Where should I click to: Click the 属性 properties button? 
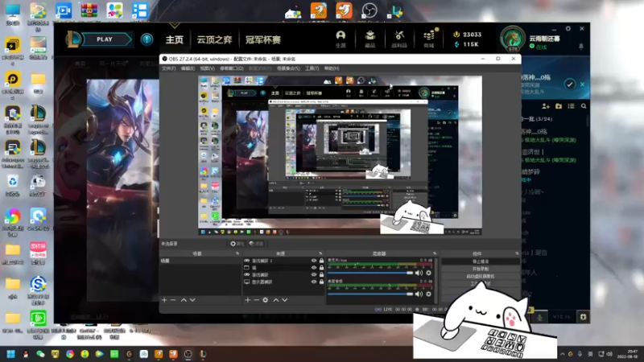(237, 244)
